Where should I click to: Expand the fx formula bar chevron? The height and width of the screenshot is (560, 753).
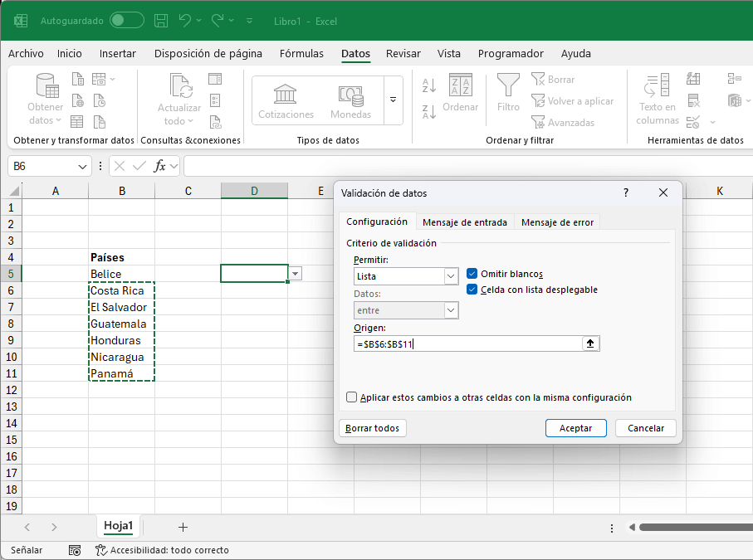point(174,166)
